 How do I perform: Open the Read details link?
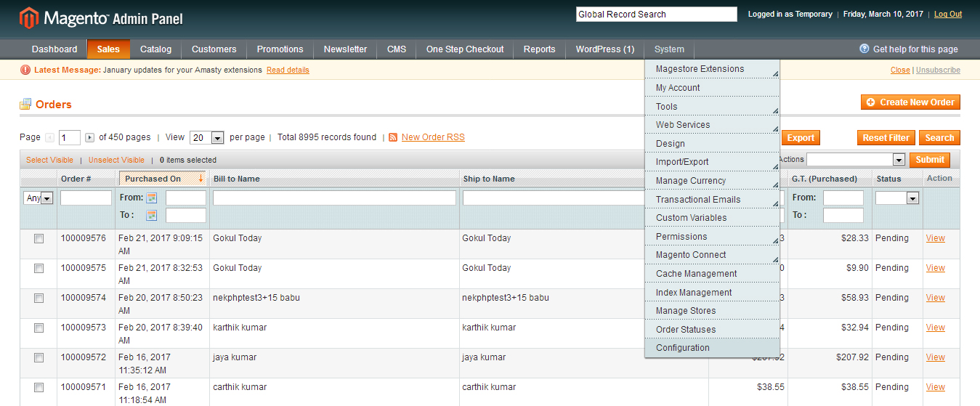click(x=288, y=70)
